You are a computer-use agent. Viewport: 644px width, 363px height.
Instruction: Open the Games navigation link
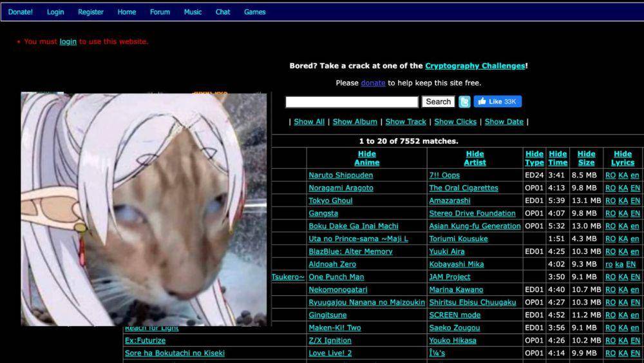point(254,12)
